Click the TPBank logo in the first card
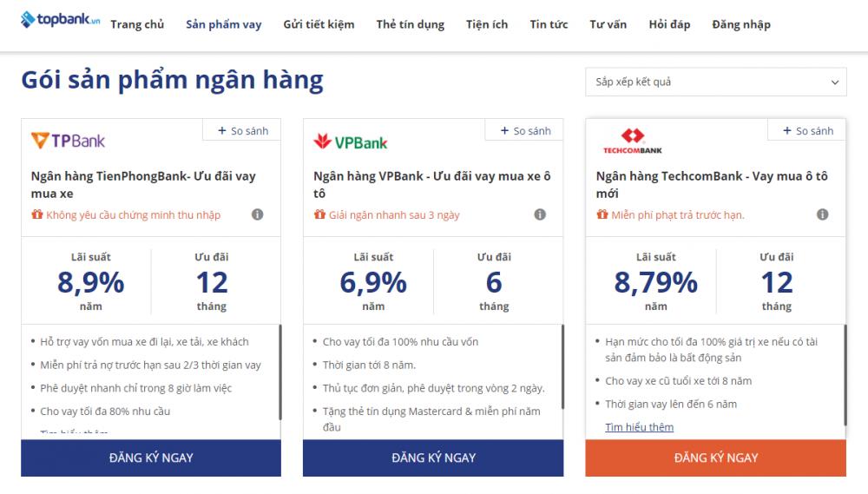Viewport: 868px width, 494px height. click(x=68, y=141)
